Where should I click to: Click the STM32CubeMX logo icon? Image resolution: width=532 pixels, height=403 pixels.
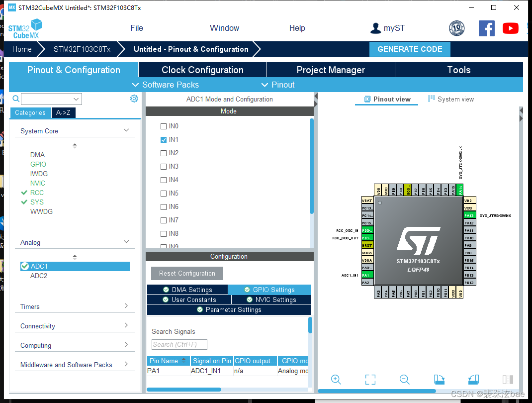pyautogui.click(x=25, y=29)
